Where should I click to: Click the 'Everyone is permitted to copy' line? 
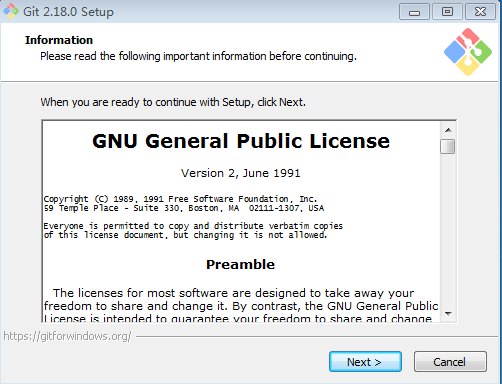pyautogui.click(x=193, y=226)
